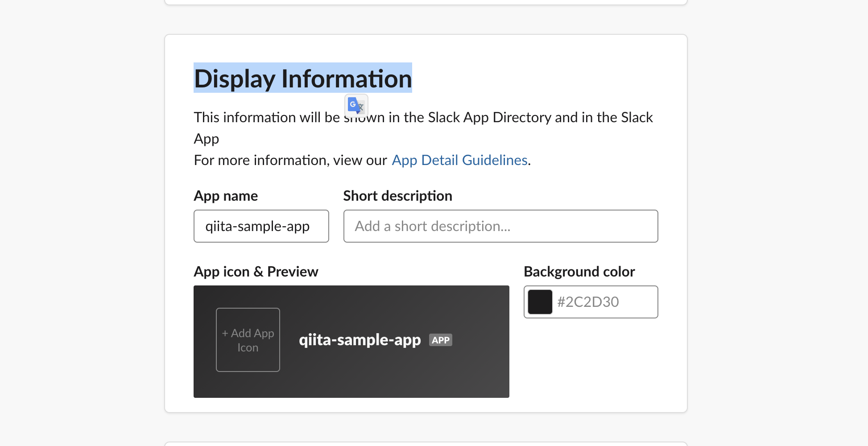Click the Google Translate popup icon
The height and width of the screenshot is (446, 868).
pyautogui.click(x=356, y=106)
